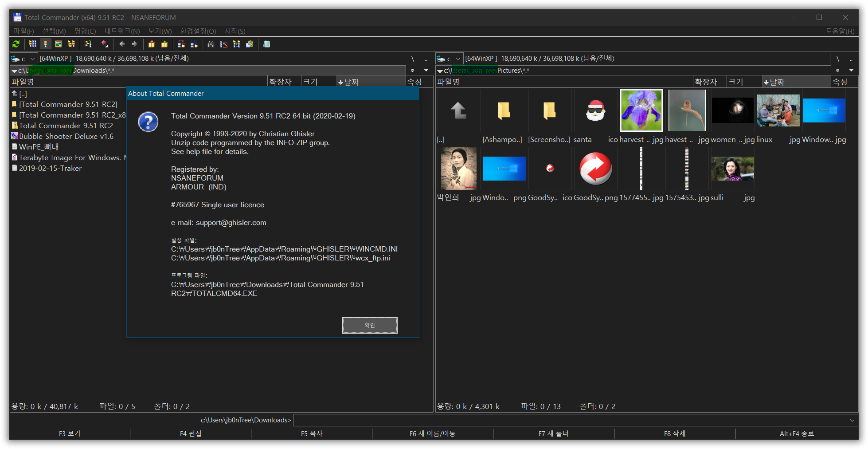Sort right panel by 날짜 column header
The image size is (868, 449).
[796, 82]
